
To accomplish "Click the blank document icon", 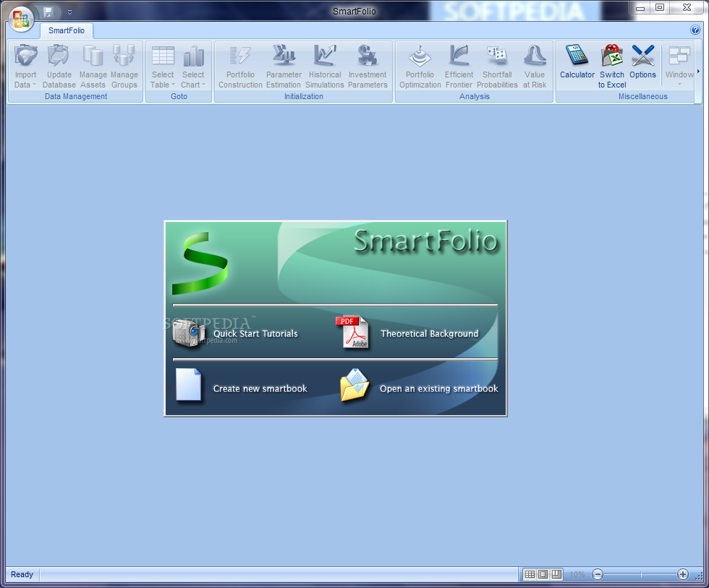I will click(x=188, y=385).
